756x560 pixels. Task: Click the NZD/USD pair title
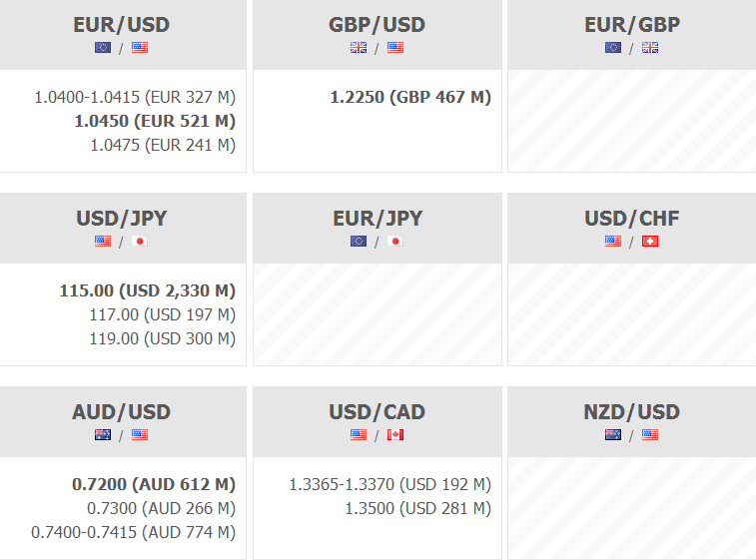tap(631, 411)
